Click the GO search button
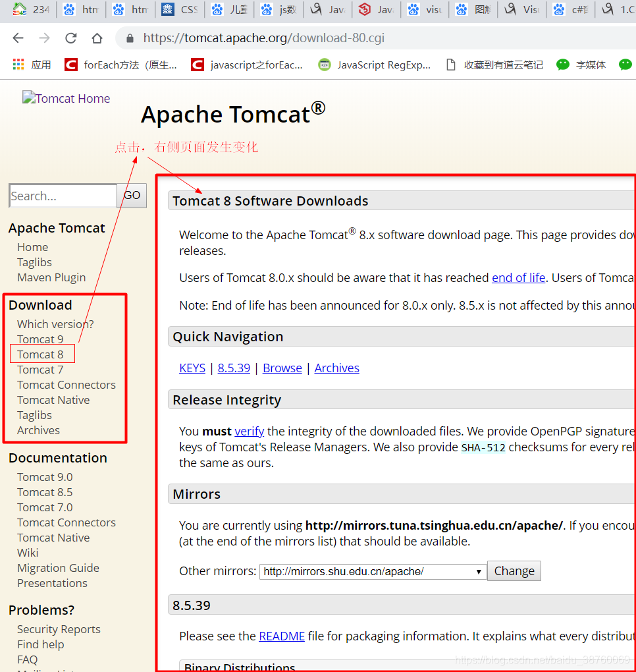This screenshot has width=636, height=672. pyautogui.click(x=132, y=196)
